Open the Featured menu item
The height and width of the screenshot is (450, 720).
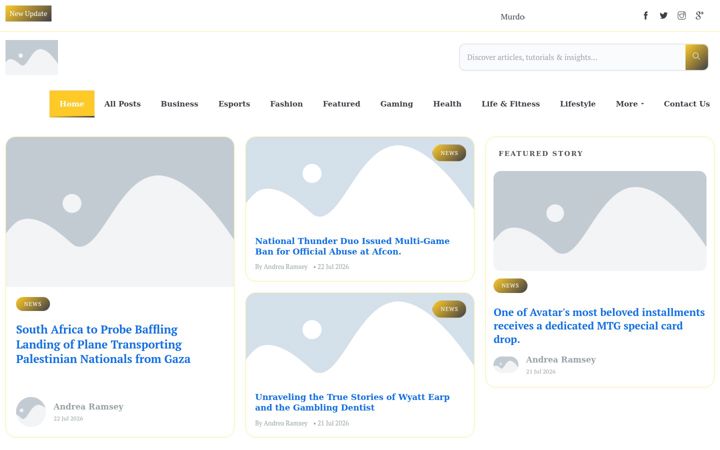(342, 104)
